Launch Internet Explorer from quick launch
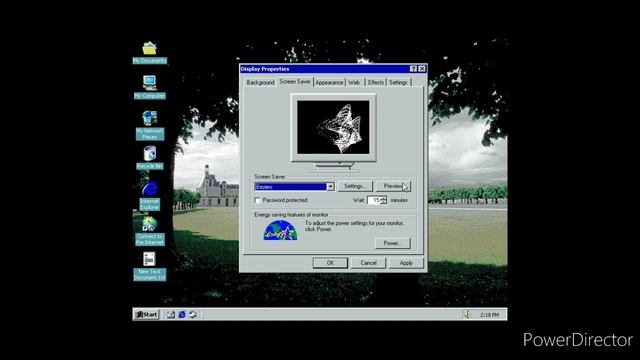The width and height of the screenshot is (640, 360). pyautogui.click(x=182, y=315)
